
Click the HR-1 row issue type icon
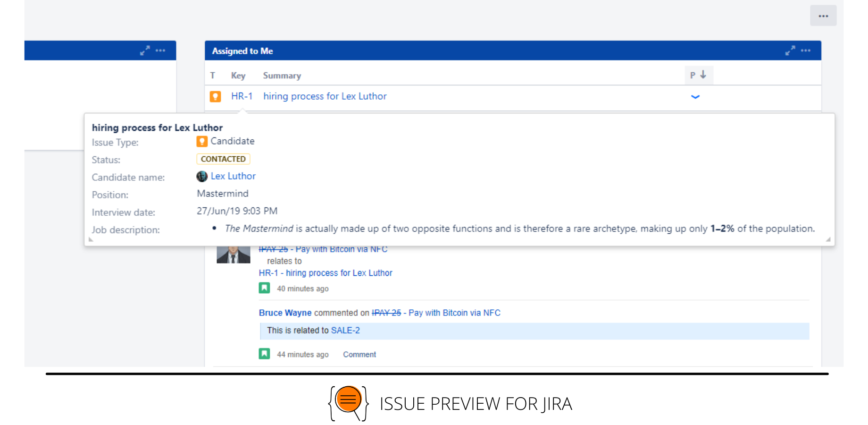pos(215,97)
